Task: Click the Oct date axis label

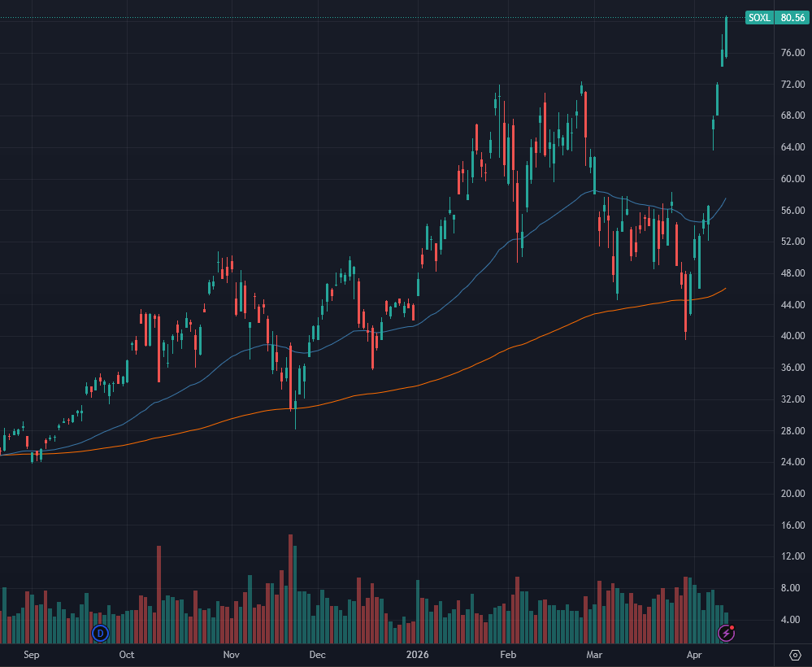Action: tap(127, 655)
